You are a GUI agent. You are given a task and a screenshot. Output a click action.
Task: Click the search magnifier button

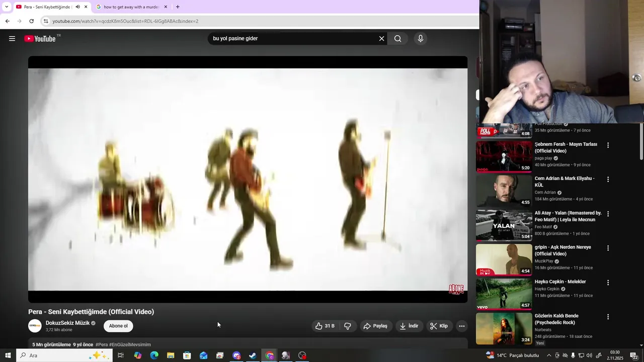tap(398, 39)
